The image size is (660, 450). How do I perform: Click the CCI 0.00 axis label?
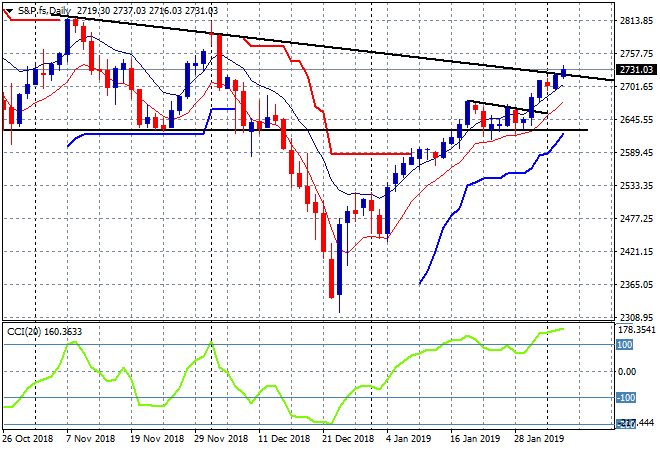[x=627, y=372]
